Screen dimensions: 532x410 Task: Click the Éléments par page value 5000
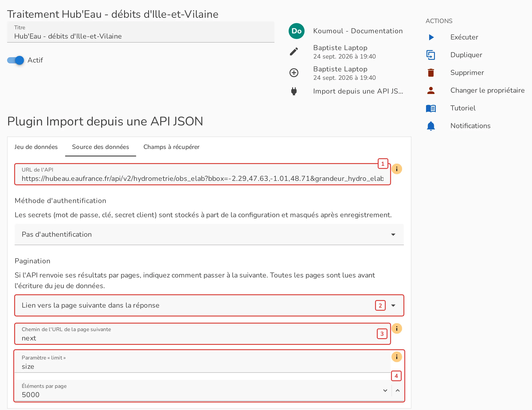click(x=31, y=395)
